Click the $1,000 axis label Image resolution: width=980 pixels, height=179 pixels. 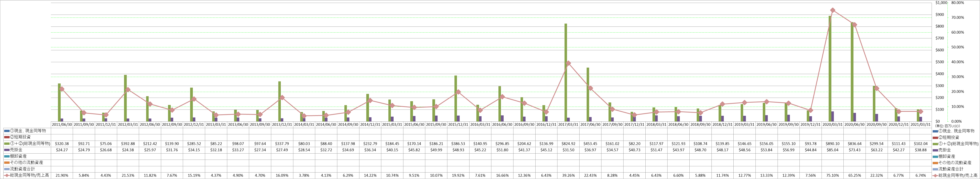941,3
